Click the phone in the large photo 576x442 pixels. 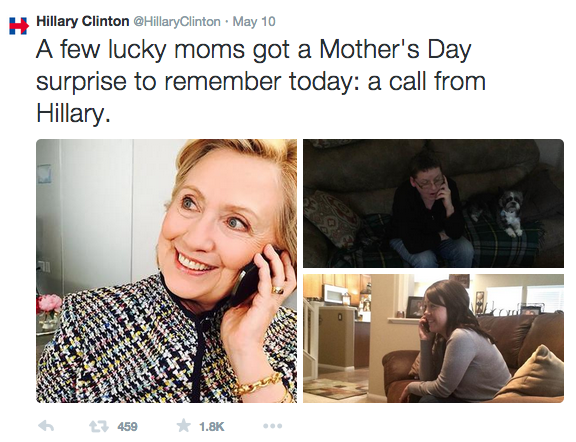245,281
